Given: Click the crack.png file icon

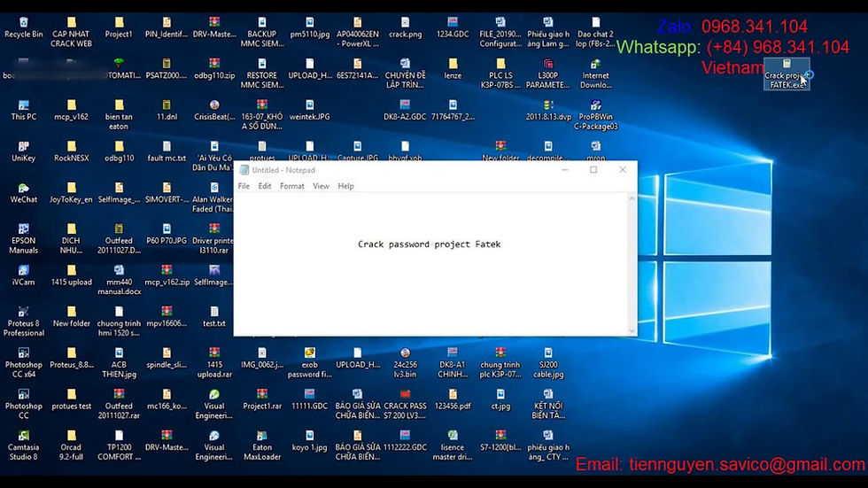Looking at the screenshot, I should [x=406, y=27].
